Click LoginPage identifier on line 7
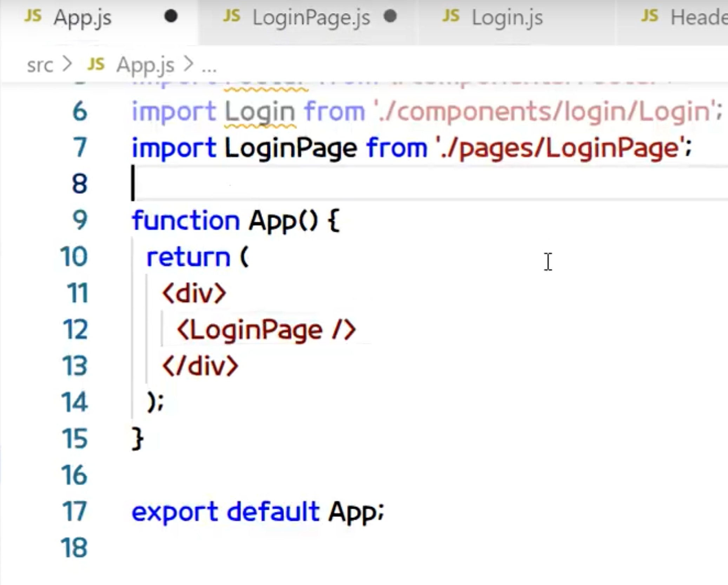The height and width of the screenshot is (585, 728). (291, 148)
